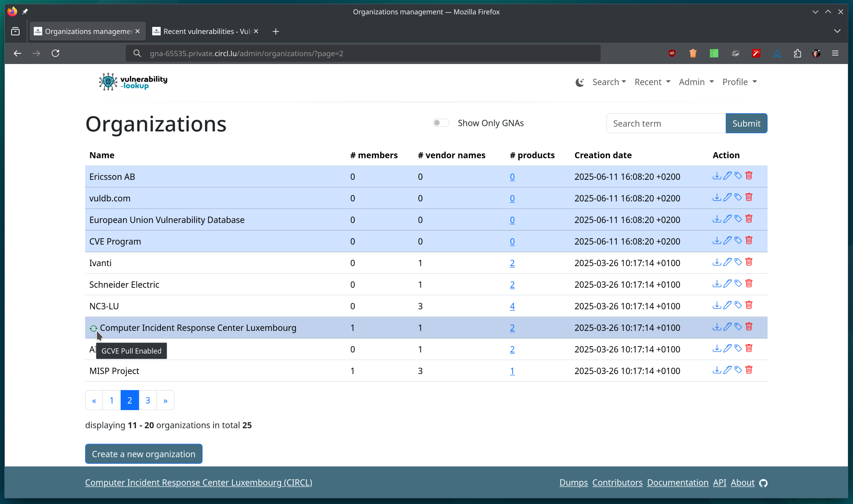Open API footer link
This screenshot has width=853, height=504.
coord(719,483)
